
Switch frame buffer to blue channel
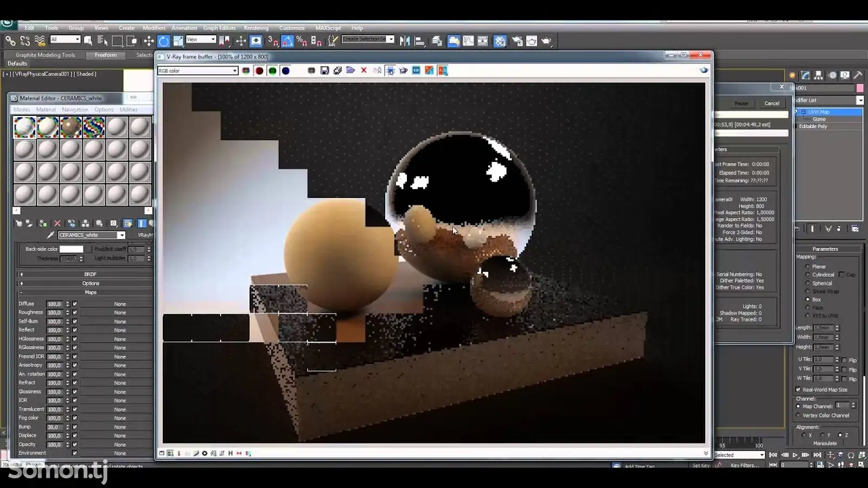click(285, 71)
